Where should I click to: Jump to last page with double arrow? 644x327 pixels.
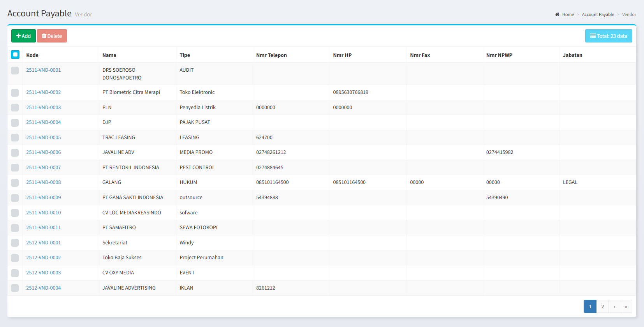click(x=626, y=307)
